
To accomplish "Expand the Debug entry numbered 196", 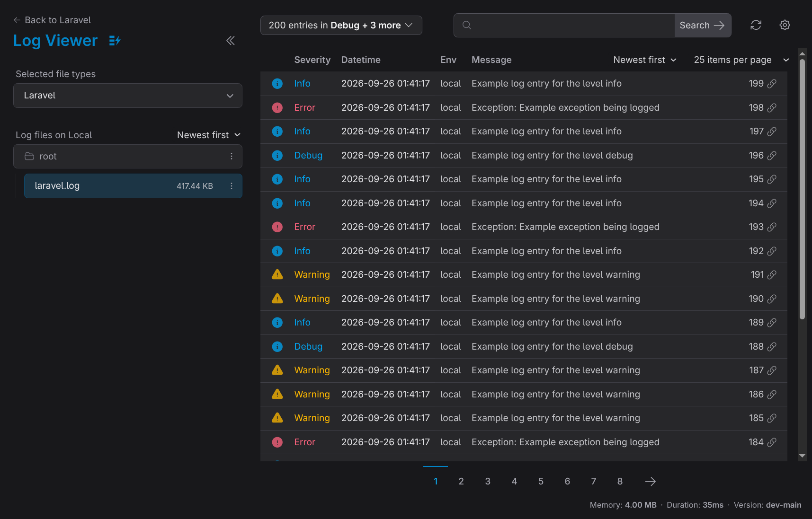I will tap(524, 156).
